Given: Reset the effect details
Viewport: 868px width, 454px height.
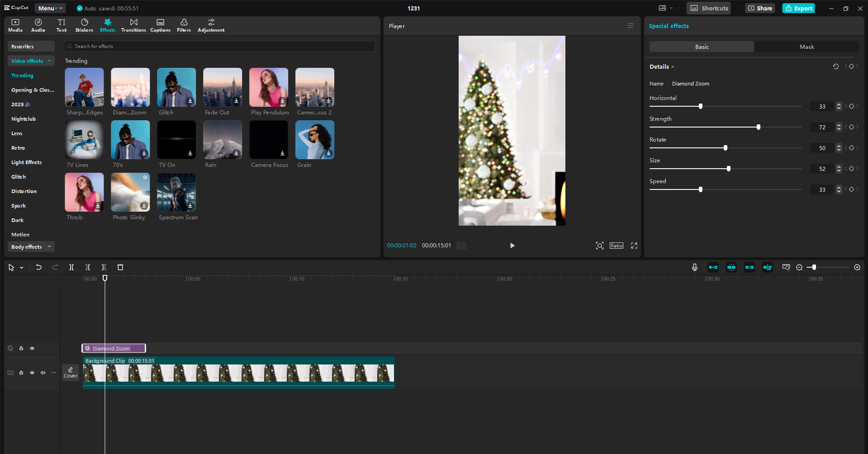Looking at the screenshot, I should click(x=836, y=66).
